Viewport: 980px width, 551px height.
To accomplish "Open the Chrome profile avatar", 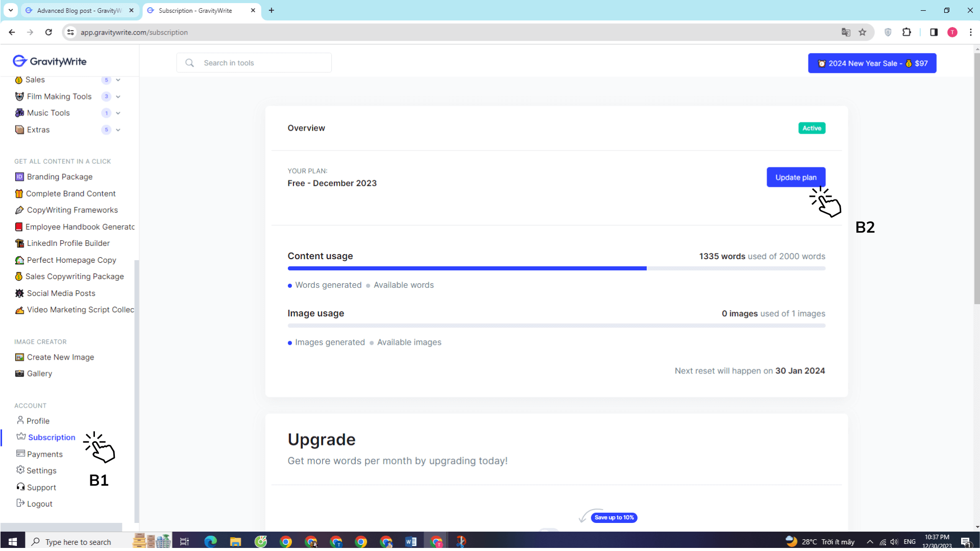I will 952,32.
